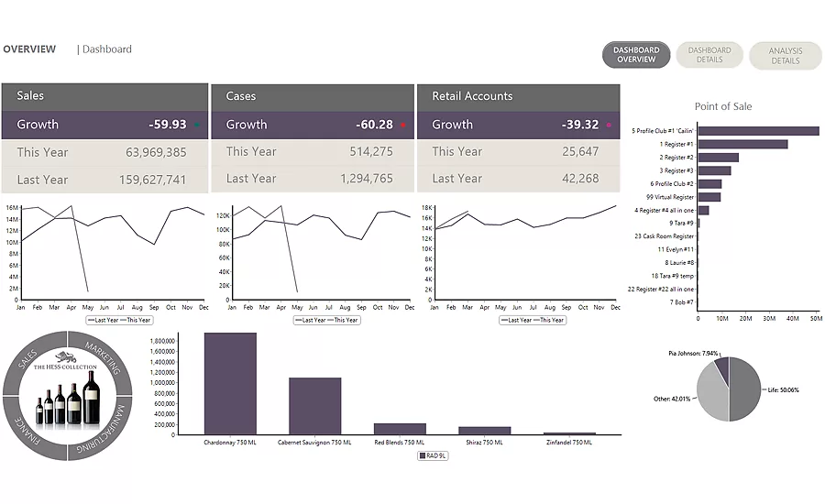The image size is (825, 504).
Task: Click the 2 Register #2 bar
Action: pyautogui.click(x=719, y=158)
